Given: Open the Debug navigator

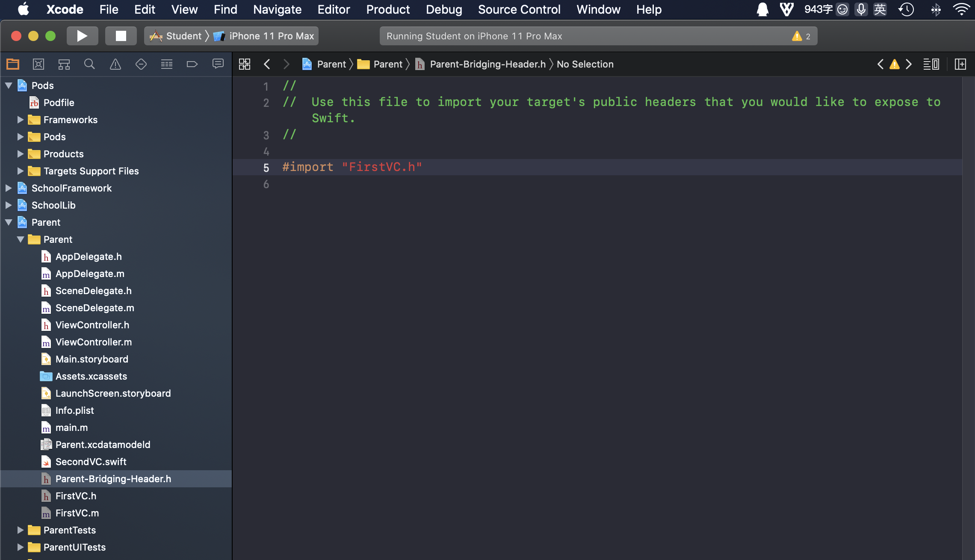Looking at the screenshot, I should [167, 64].
